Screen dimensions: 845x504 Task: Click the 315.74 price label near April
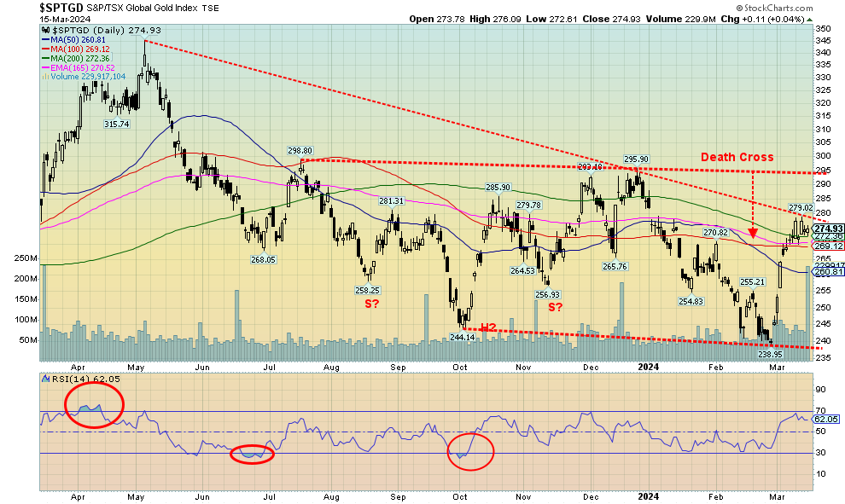(x=117, y=124)
